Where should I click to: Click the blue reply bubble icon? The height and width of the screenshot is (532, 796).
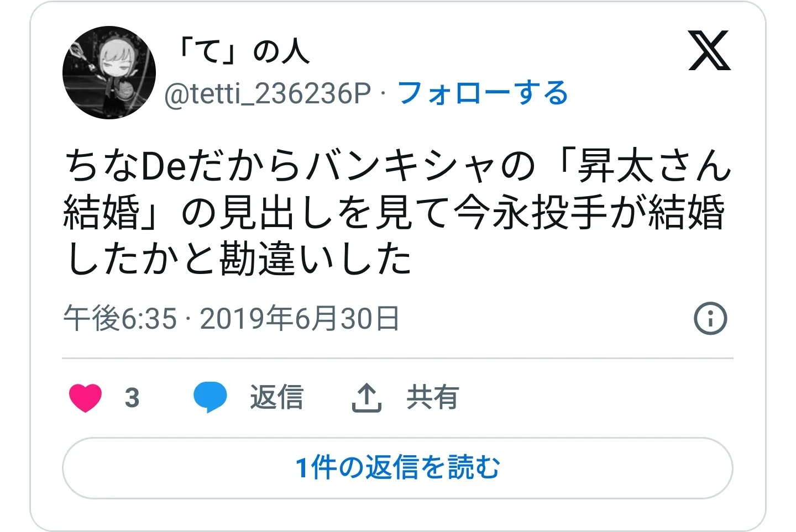click(210, 398)
